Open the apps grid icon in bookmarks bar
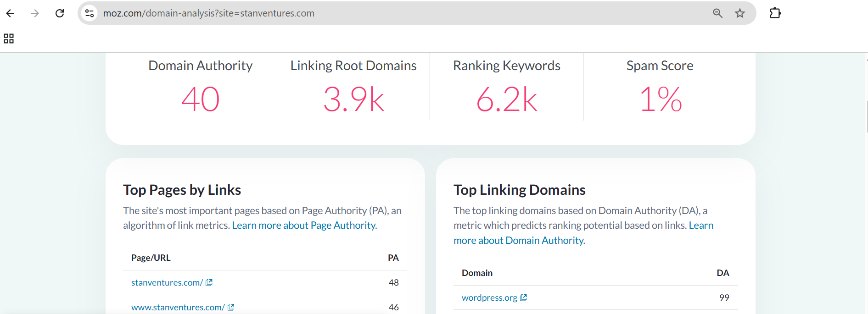The height and width of the screenshot is (314, 868). tap(9, 39)
